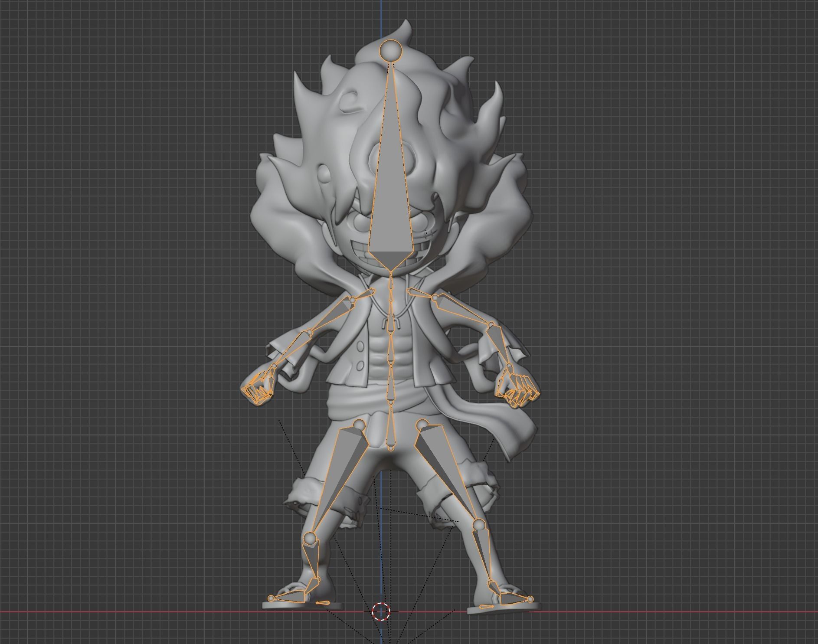The width and height of the screenshot is (818, 644).
Task: Select the small toe bone near screen-left sandal
Action: 322,603
